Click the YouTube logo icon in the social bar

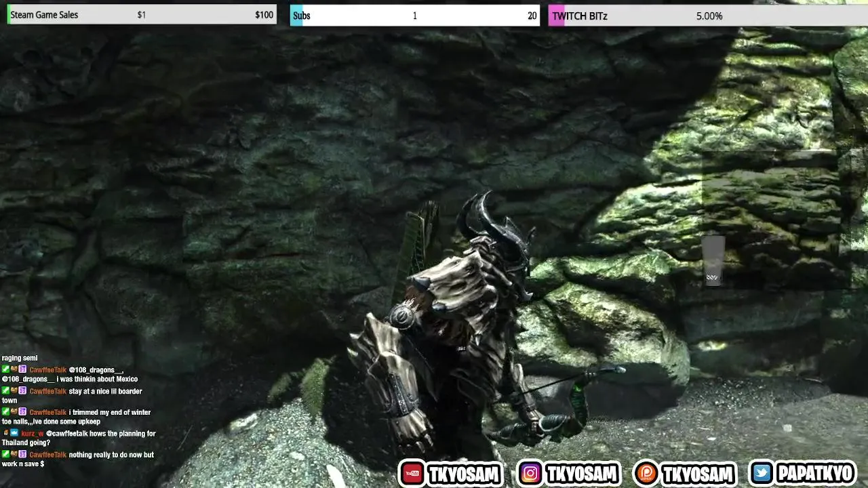click(412, 474)
